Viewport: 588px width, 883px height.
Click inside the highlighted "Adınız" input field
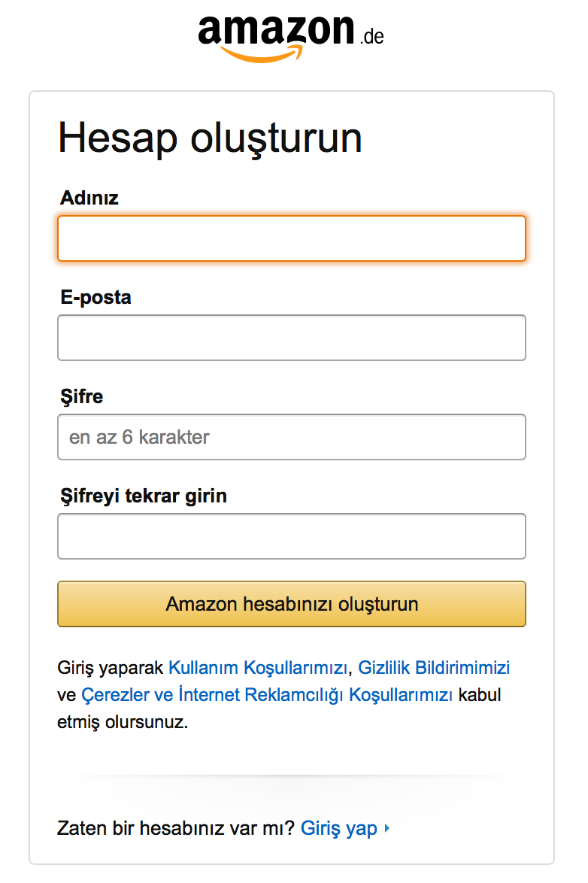[291, 238]
